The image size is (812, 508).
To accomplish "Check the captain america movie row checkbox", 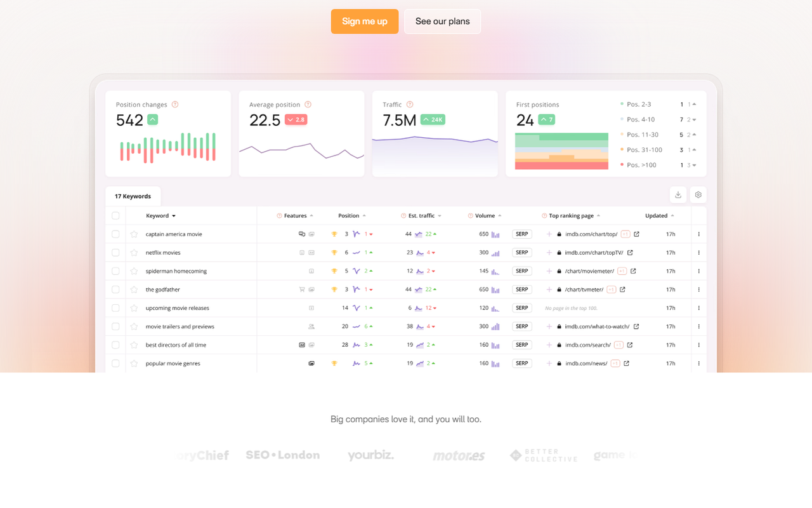I will [x=115, y=234].
